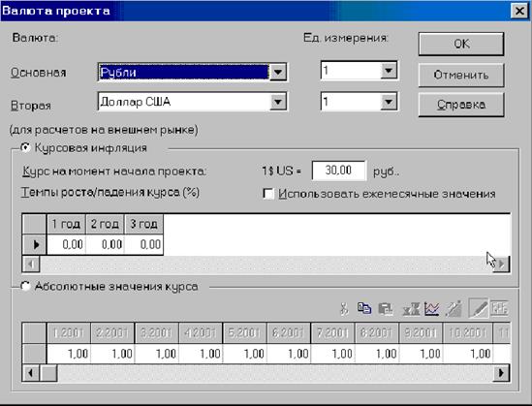Click the Cut scissors icon in the toolbar

click(344, 309)
